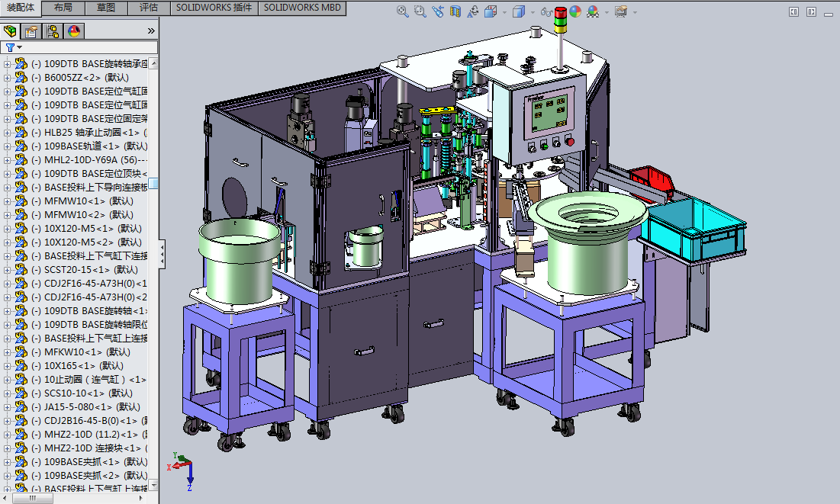
Task: Switch to the 装配体 tab
Action: (x=21, y=8)
